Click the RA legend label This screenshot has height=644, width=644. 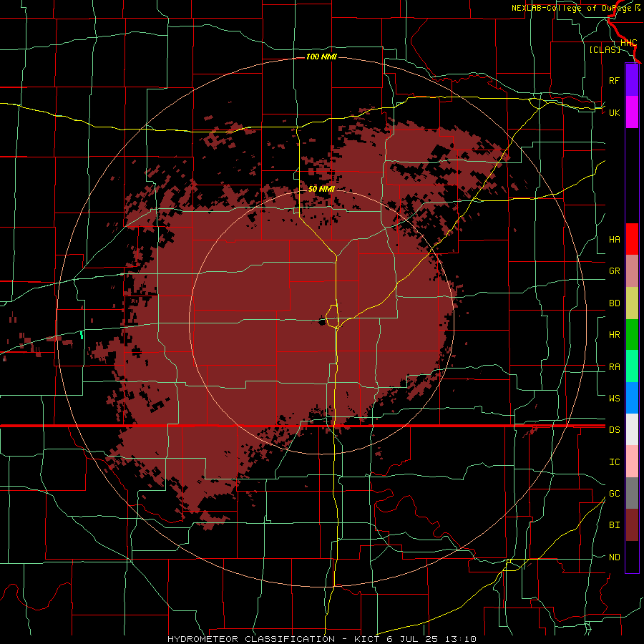pos(614,366)
